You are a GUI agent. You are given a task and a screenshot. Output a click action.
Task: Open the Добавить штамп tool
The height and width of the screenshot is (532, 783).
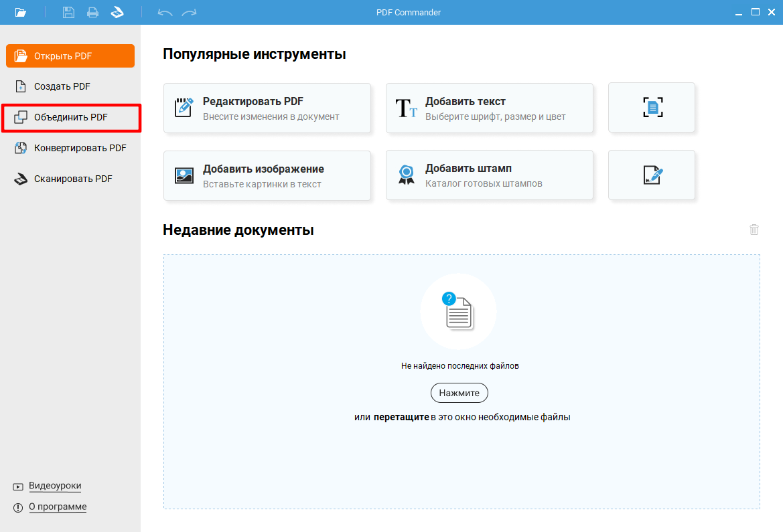(x=490, y=175)
